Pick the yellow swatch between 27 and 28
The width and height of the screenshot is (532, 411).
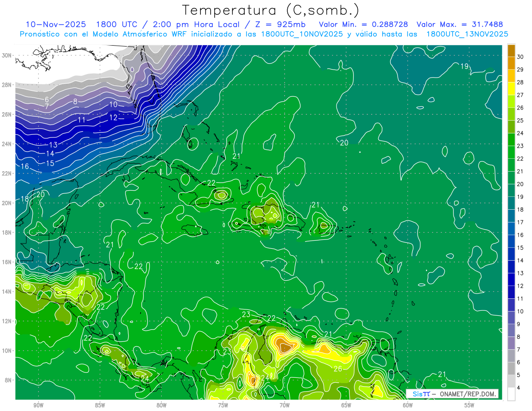tap(511, 89)
